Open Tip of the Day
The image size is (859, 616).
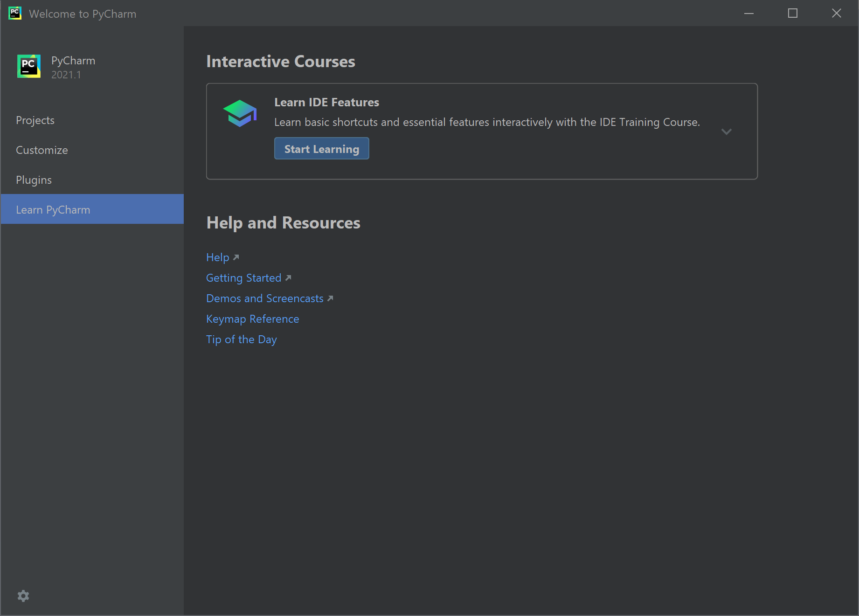click(x=242, y=339)
